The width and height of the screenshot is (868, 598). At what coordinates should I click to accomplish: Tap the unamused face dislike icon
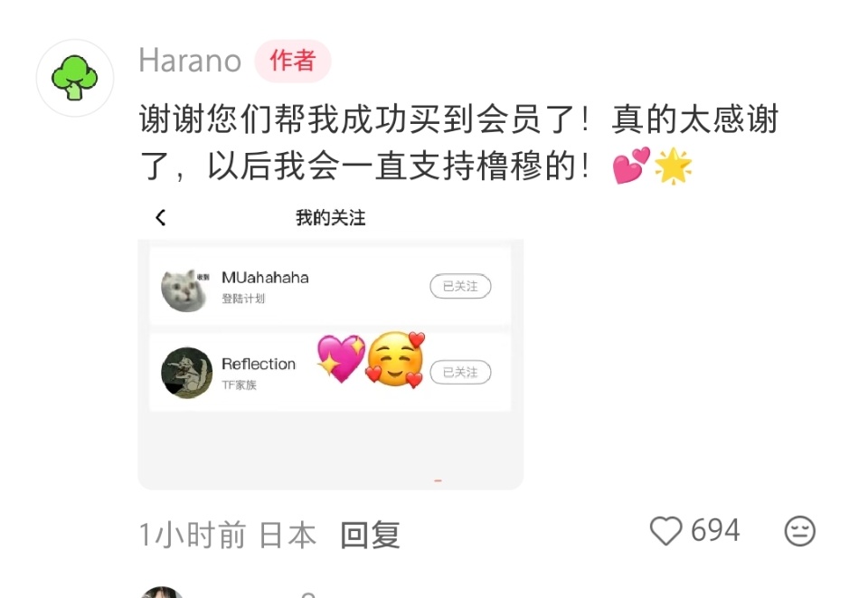(799, 531)
